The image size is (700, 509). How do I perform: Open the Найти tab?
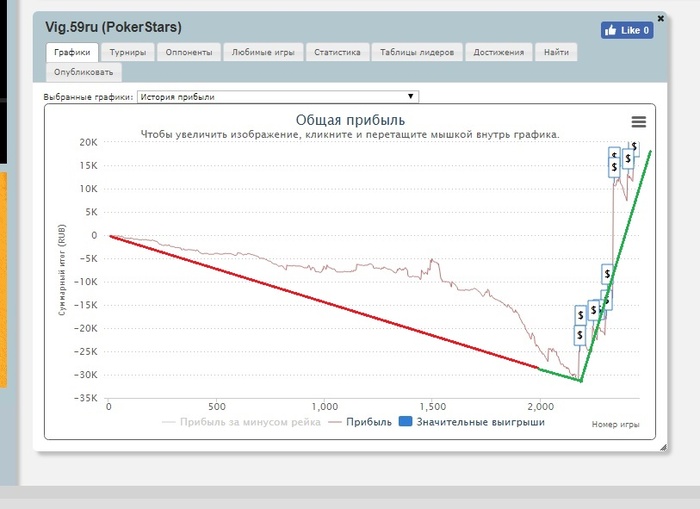tap(556, 52)
